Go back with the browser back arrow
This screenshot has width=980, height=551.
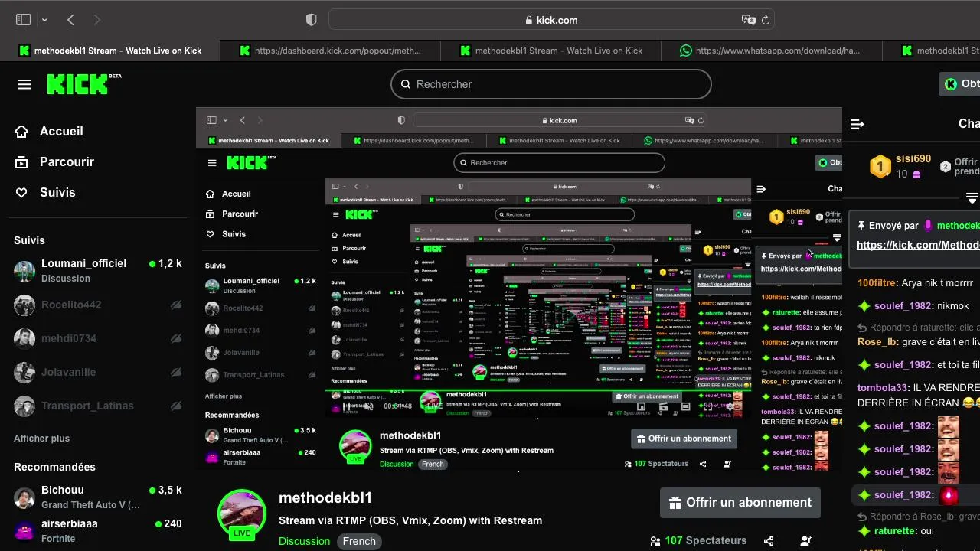pyautogui.click(x=70, y=20)
